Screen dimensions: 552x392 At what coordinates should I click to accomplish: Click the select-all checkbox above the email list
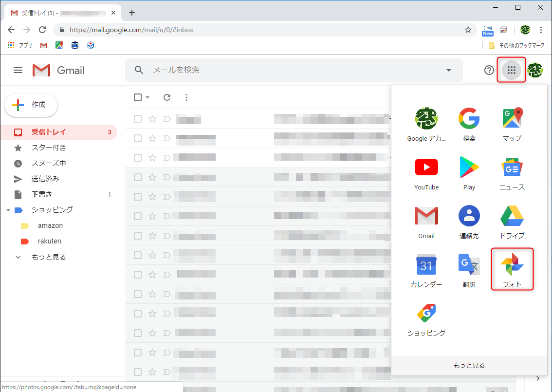(137, 97)
